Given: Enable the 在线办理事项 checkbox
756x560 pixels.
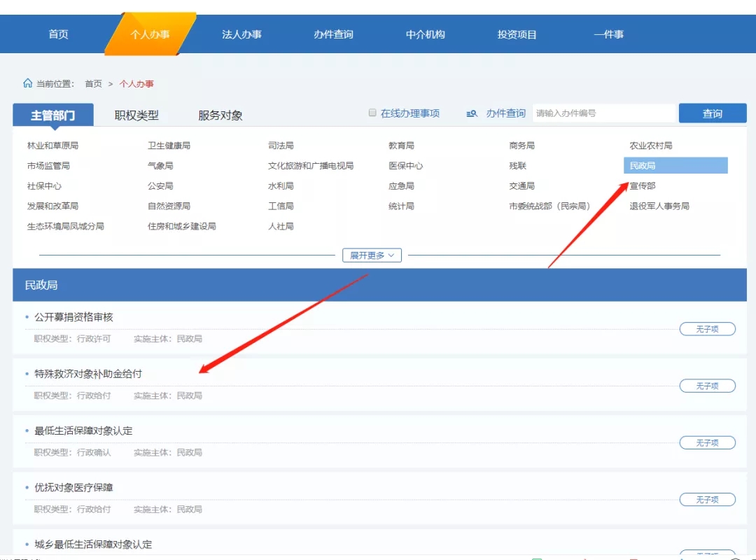Looking at the screenshot, I should [x=372, y=112].
